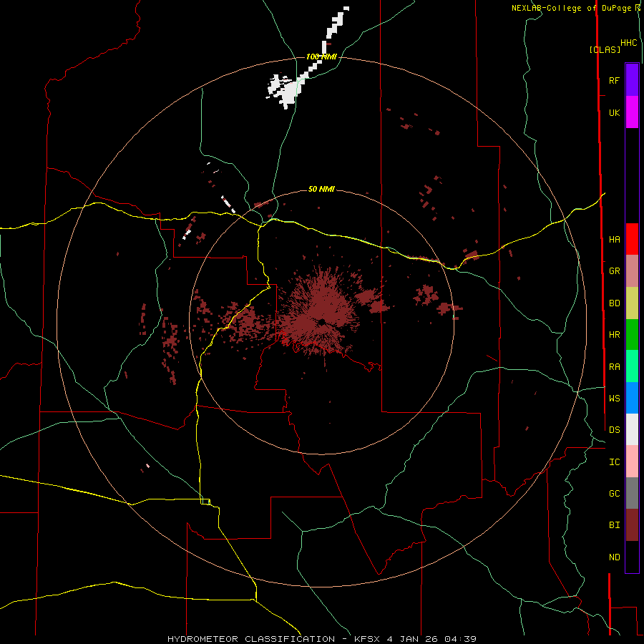Click the HA red legend swatch
This screenshot has width=644, height=644.
point(632,239)
